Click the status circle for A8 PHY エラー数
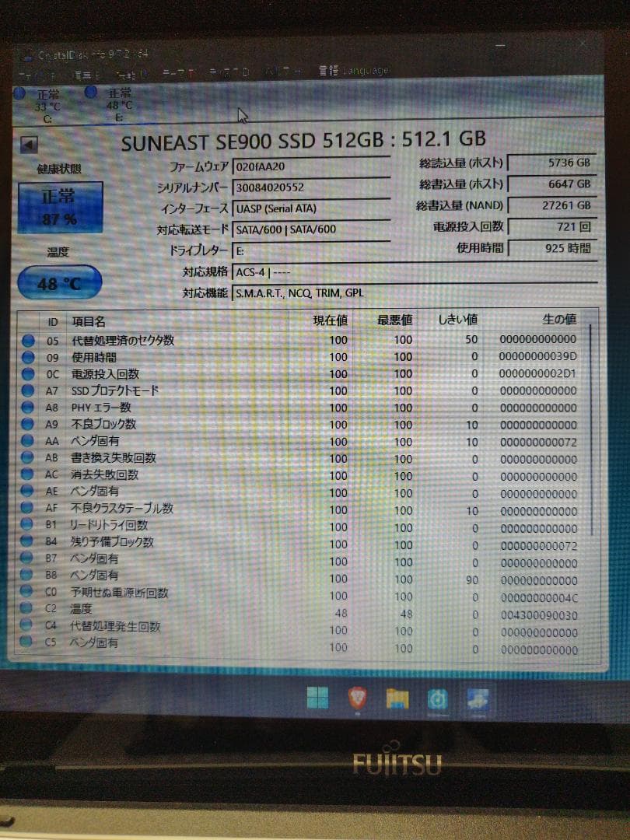The image size is (630, 840). pyautogui.click(x=28, y=407)
